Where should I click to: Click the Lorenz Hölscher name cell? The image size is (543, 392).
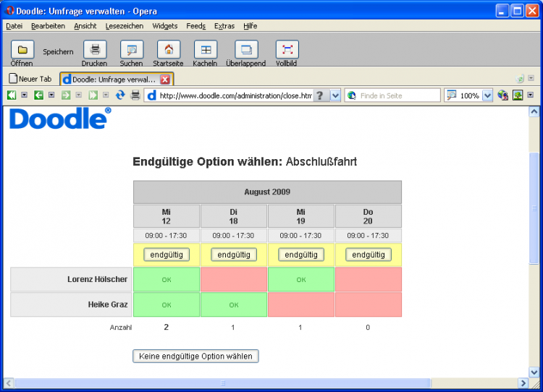[71, 279]
